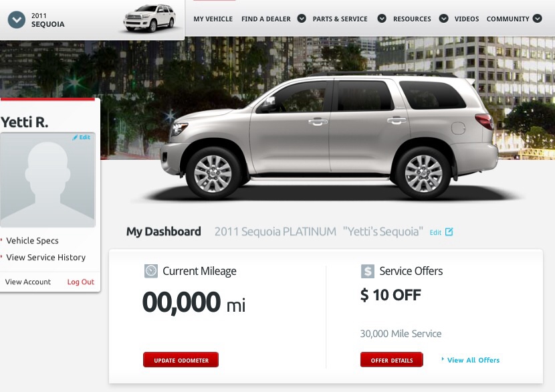Expand the Resources dropdown arrow
The height and width of the screenshot is (392, 555).
point(443,19)
